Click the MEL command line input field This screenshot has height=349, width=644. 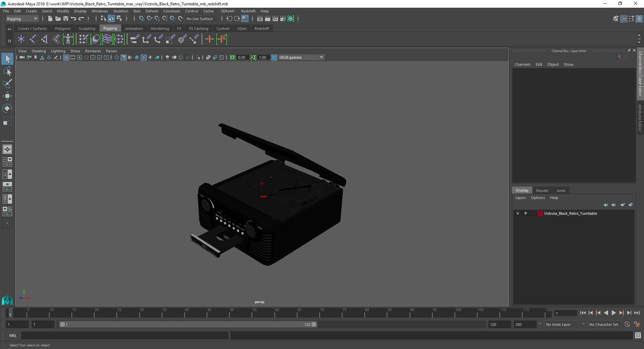coord(125,336)
